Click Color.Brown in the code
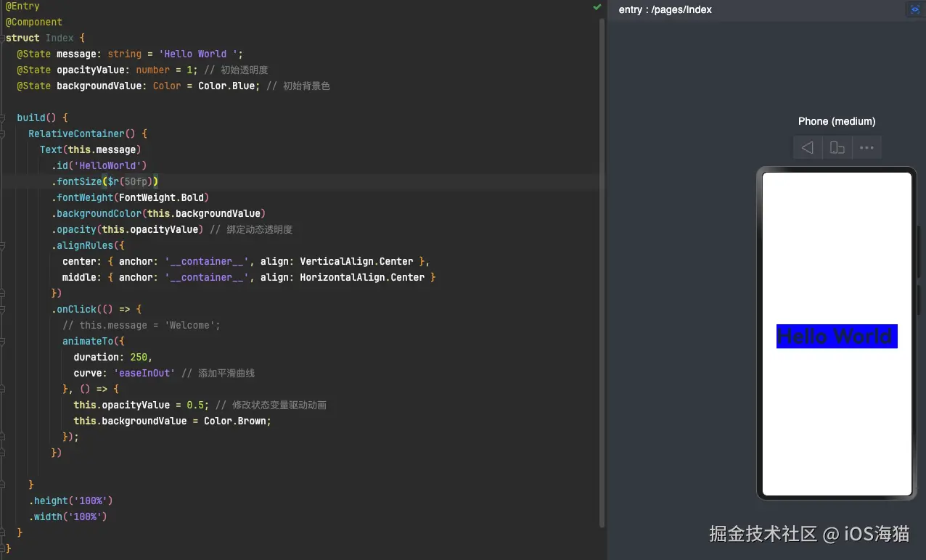 tap(234, 421)
